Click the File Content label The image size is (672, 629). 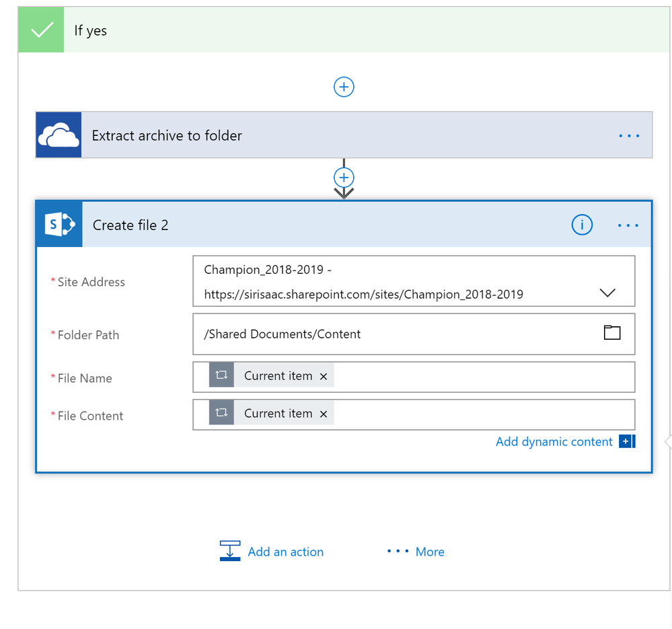click(x=90, y=416)
